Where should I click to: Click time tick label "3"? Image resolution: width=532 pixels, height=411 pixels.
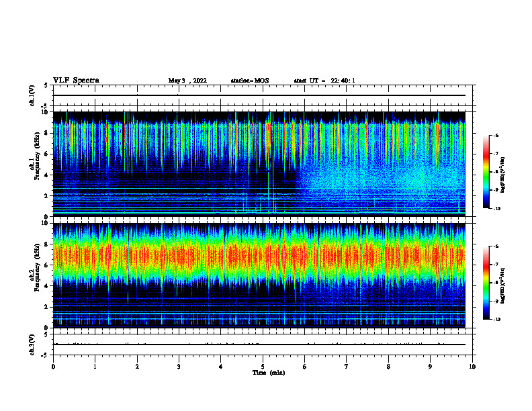[179, 367]
